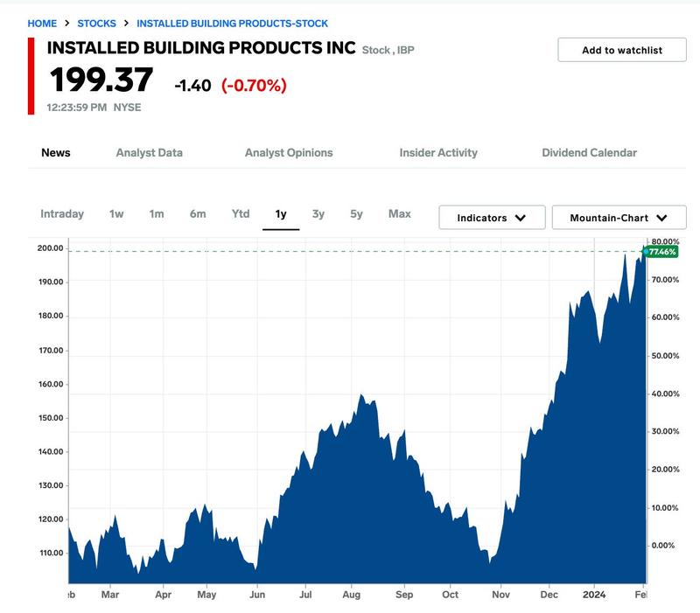This screenshot has width=700, height=613.
Task: Expand the Mountain-Chart type dropdown
Action: point(619,218)
